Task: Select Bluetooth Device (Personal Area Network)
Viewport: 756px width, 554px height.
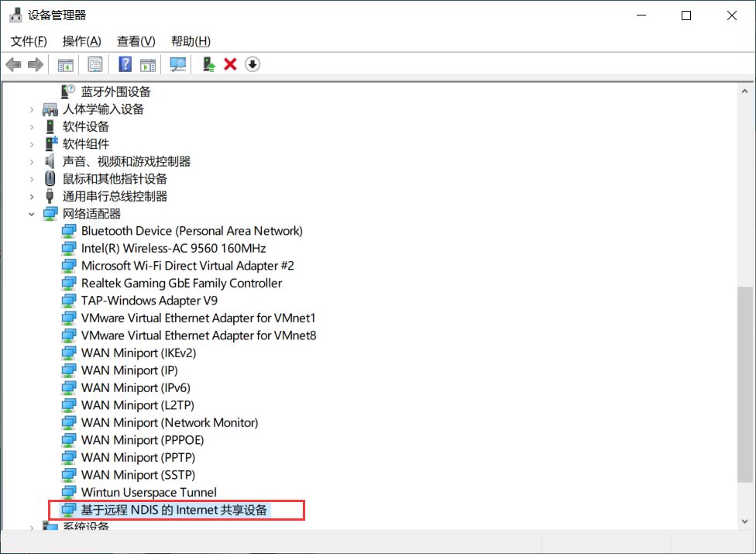Action: (192, 231)
